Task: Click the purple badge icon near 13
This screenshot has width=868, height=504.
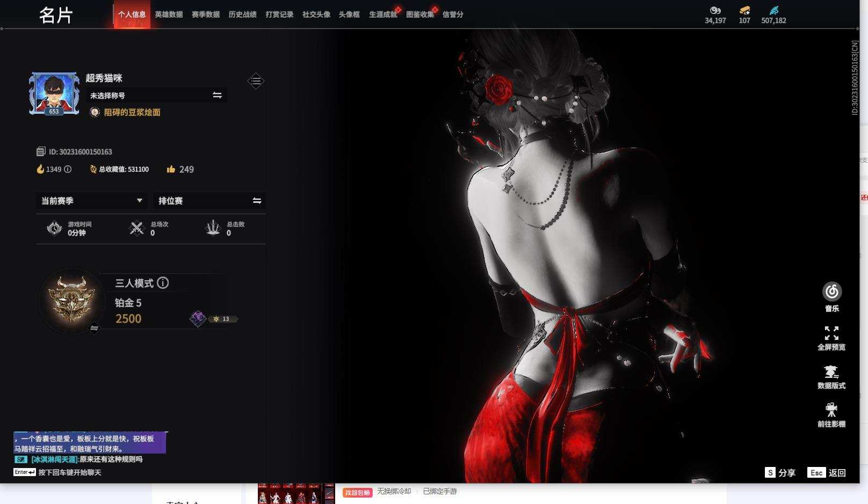Action: pos(198,318)
